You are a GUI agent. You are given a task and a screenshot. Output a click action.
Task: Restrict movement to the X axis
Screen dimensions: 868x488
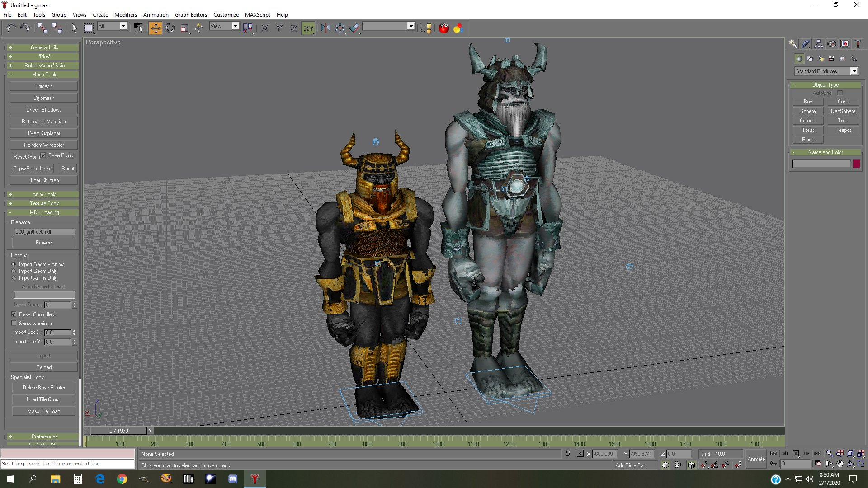265,28
